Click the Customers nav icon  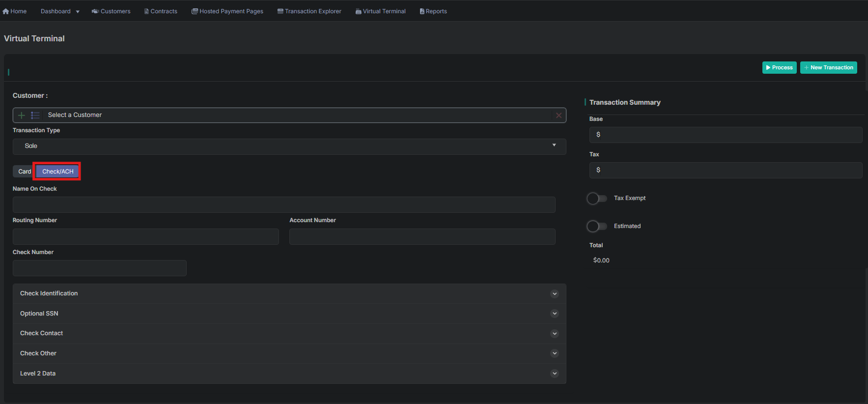coord(95,11)
